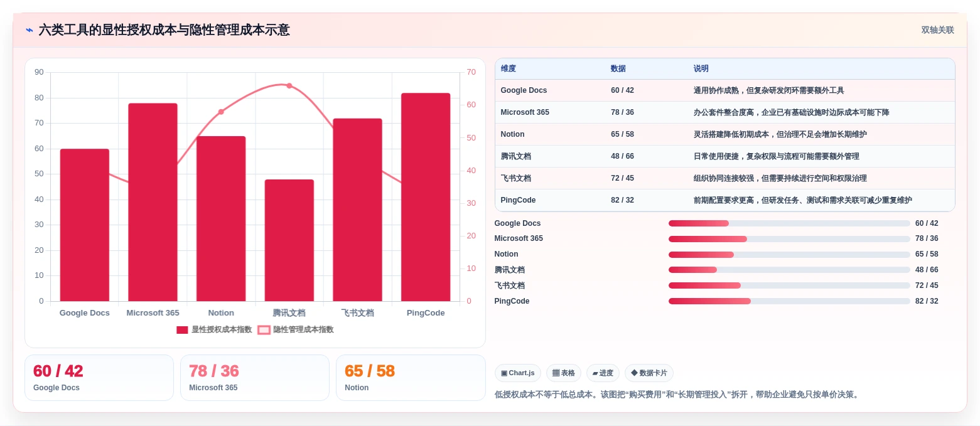Toggle the 显性授权成本指数 legend entry
Image resolution: width=980 pixels, height=426 pixels.
pos(214,329)
